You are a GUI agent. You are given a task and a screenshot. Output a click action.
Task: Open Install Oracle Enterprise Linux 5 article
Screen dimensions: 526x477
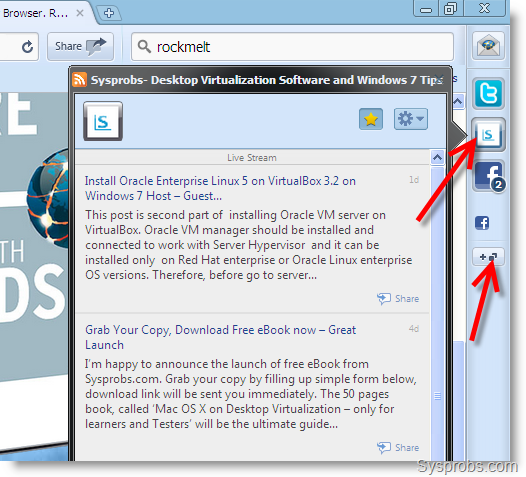pyautogui.click(x=220, y=188)
